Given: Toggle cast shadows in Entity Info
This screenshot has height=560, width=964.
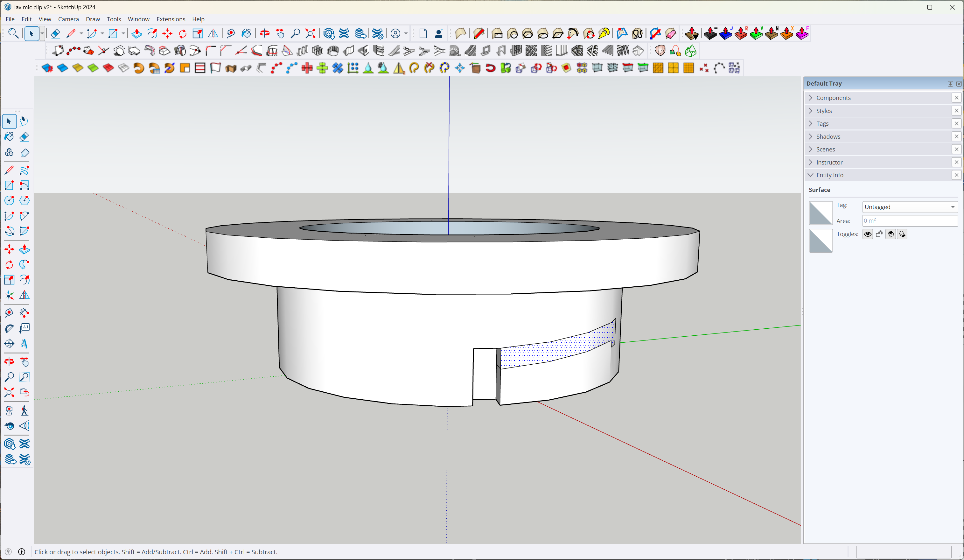Looking at the screenshot, I should [x=891, y=234].
